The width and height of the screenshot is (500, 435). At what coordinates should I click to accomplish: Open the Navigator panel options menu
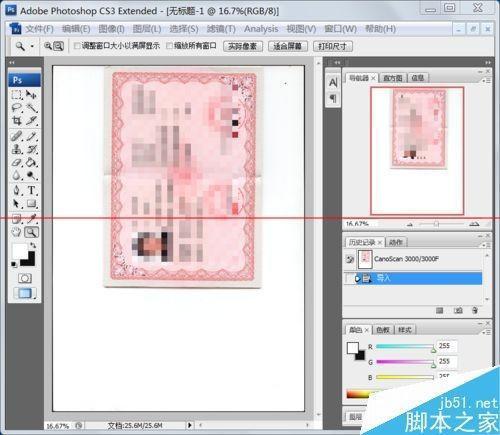pos(486,80)
